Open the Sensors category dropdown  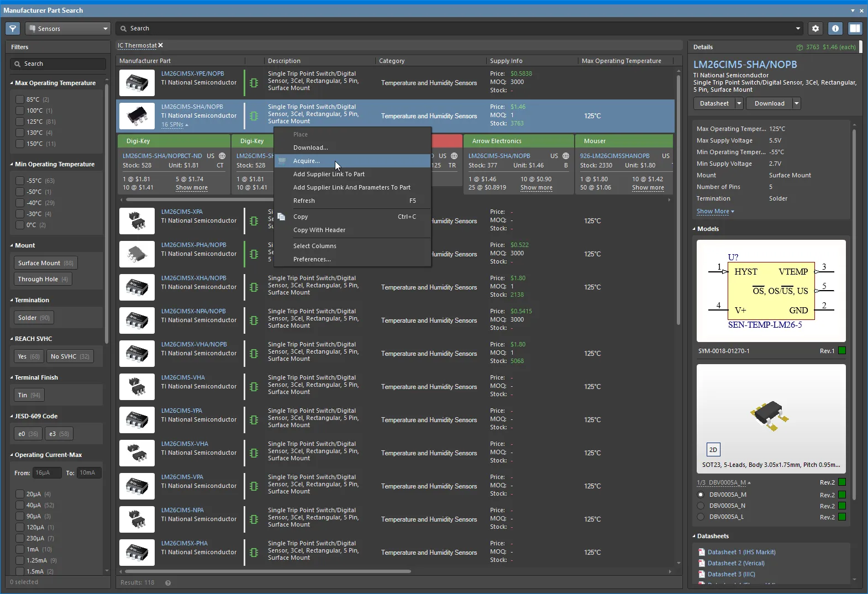pyautogui.click(x=67, y=28)
